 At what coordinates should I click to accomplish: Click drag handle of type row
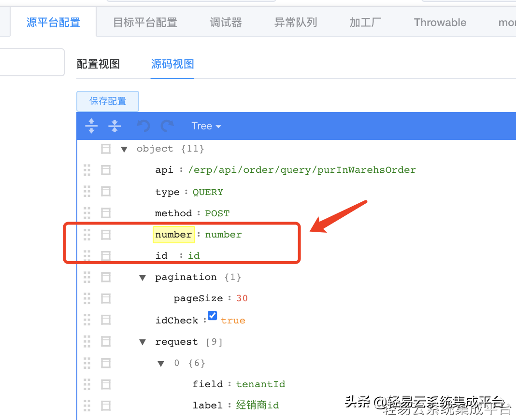(x=87, y=192)
